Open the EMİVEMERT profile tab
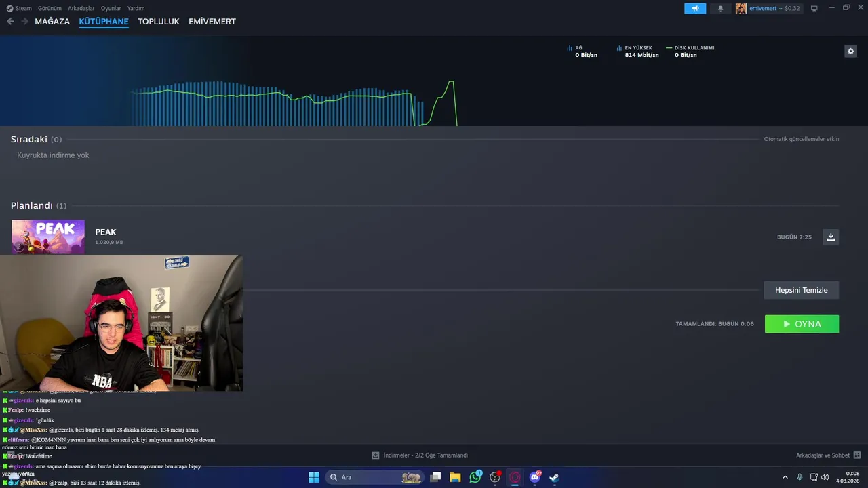Screen dimensions: 868x488 [212, 22]
